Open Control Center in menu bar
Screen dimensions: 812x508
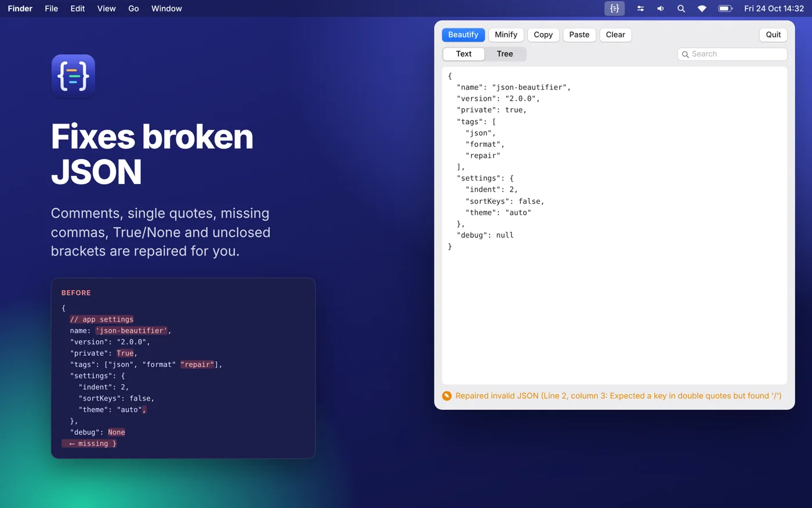coord(640,9)
